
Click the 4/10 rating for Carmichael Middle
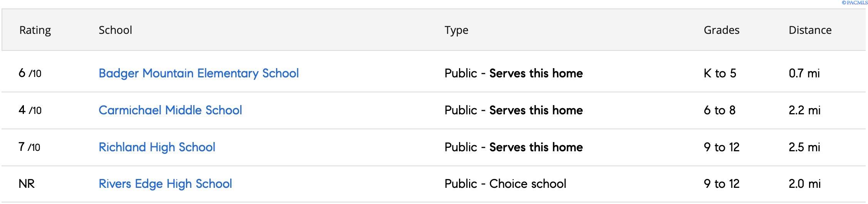tap(30, 110)
